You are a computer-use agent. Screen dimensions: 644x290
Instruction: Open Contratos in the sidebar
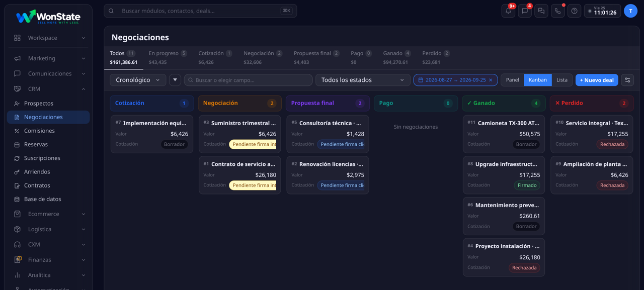tap(48, 185)
